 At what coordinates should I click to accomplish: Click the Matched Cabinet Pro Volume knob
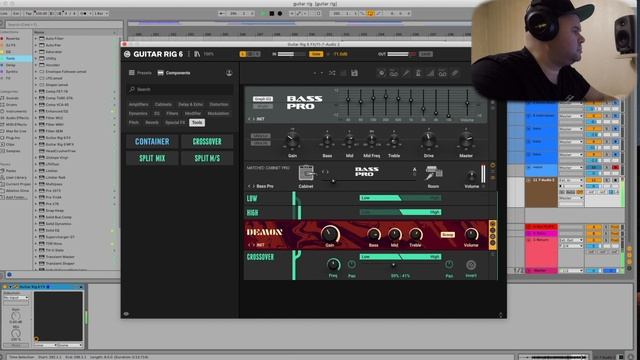coord(471,176)
